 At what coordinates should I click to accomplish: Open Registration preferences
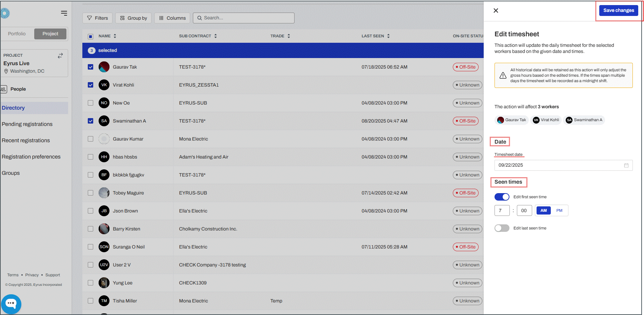tap(31, 157)
